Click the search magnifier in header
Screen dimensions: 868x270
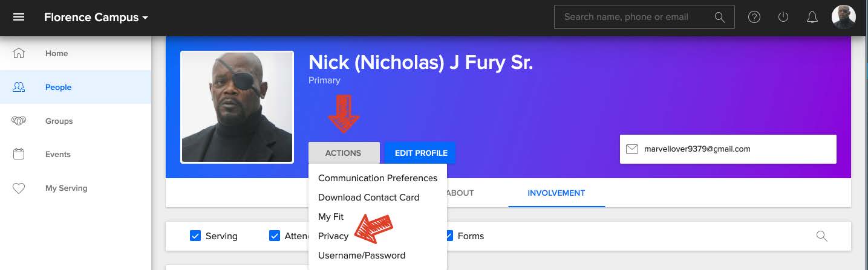[x=720, y=17]
